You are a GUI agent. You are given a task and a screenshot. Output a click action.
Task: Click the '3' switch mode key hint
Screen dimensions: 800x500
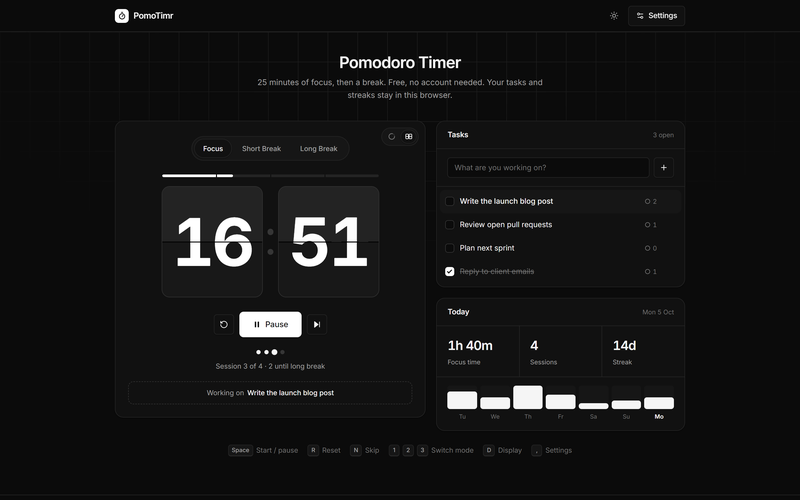pyautogui.click(x=422, y=451)
